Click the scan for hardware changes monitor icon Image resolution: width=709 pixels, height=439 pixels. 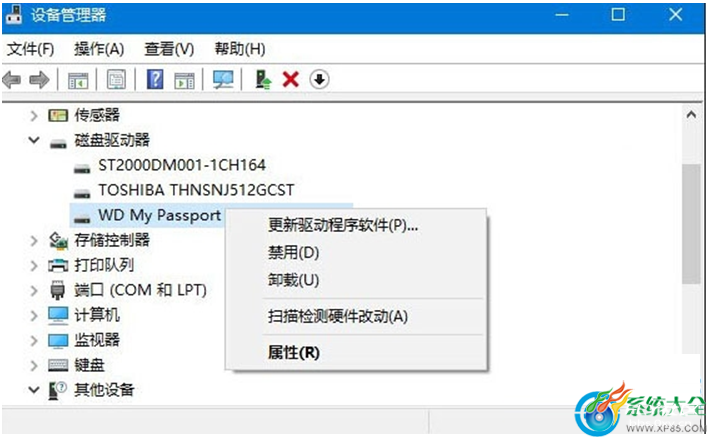[x=223, y=80]
